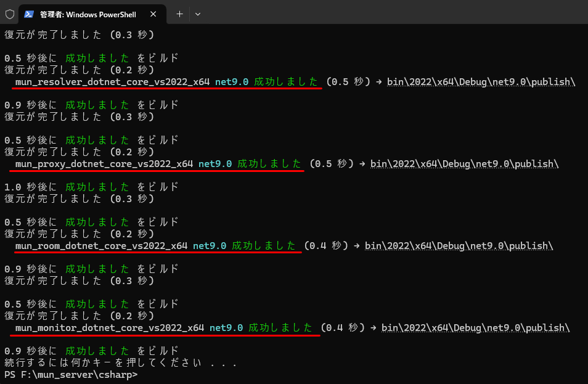588x384 pixels.
Task: Click the mun_room_dotnet_core_vs2022_x64 project name
Action: (x=102, y=245)
